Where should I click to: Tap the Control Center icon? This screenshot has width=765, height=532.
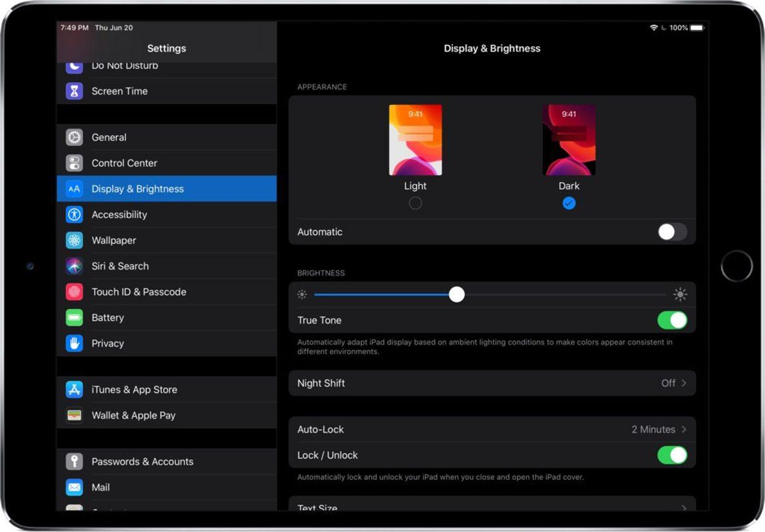coord(75,163)
